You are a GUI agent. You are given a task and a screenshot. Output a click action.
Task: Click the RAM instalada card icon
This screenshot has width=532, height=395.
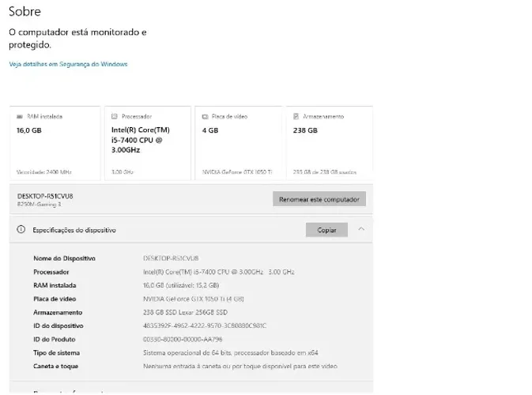point(20,117)
